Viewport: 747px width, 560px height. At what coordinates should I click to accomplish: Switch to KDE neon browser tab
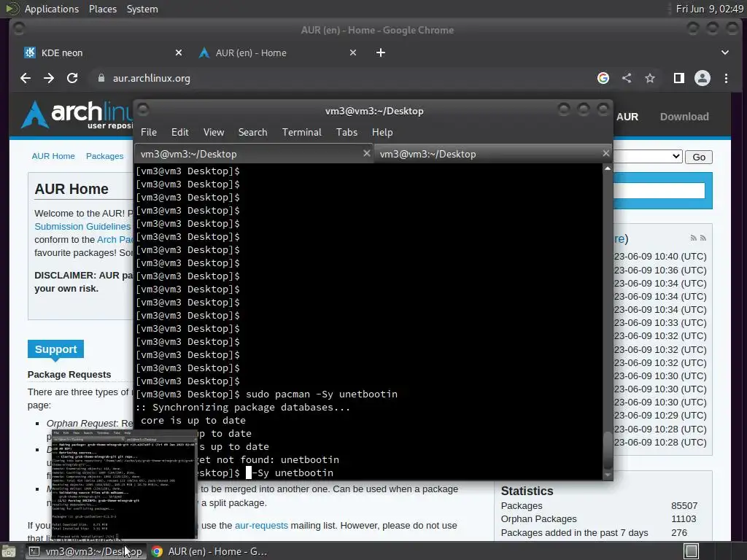(102, 52)
